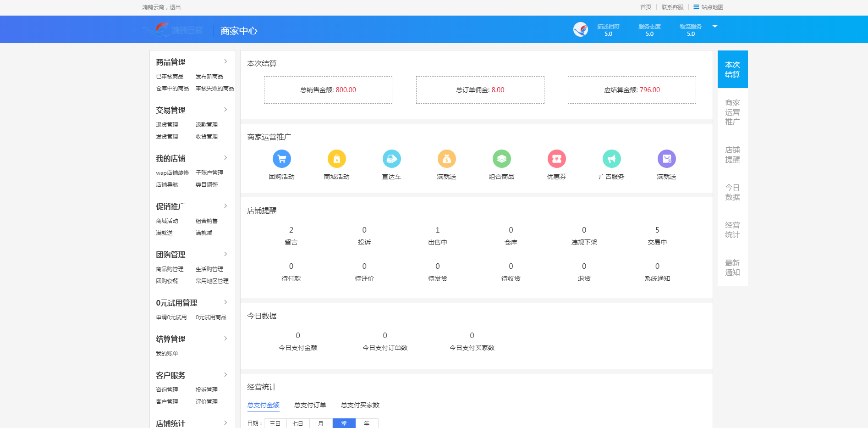Switch date range to 三日

point(275,423)
